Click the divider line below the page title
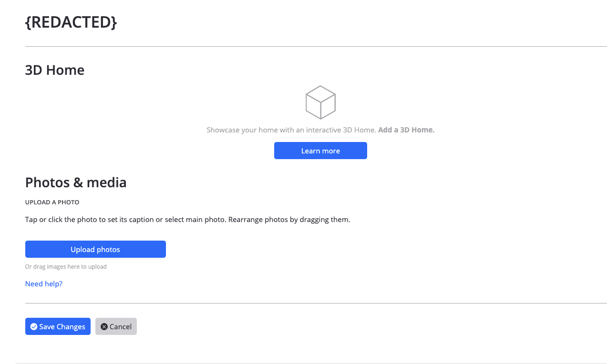The image size is (607, 364). point(316,47)
